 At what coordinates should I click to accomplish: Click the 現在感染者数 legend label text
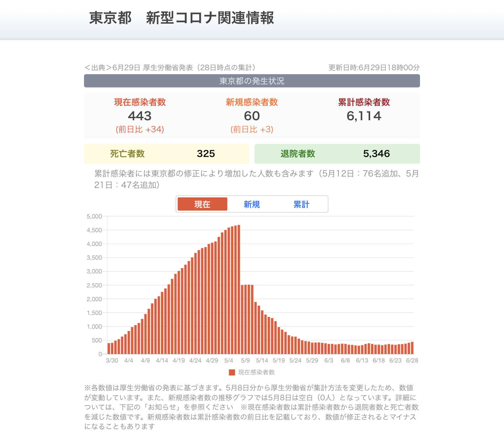256,372
